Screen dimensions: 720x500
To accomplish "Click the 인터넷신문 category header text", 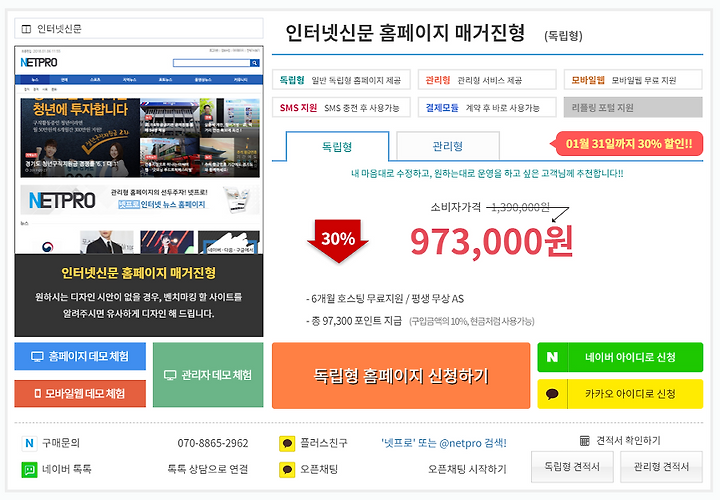I will click(59, 29).
